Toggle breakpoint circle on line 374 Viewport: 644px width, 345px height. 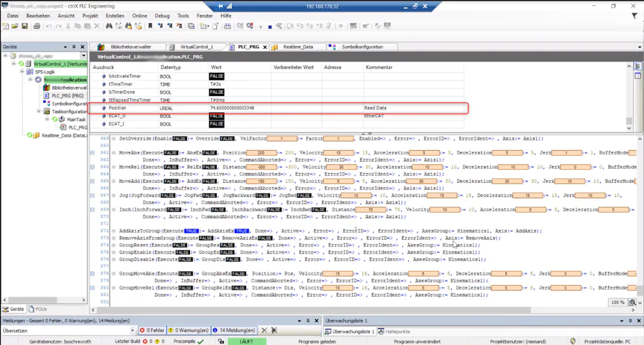[x=114, y=245]
